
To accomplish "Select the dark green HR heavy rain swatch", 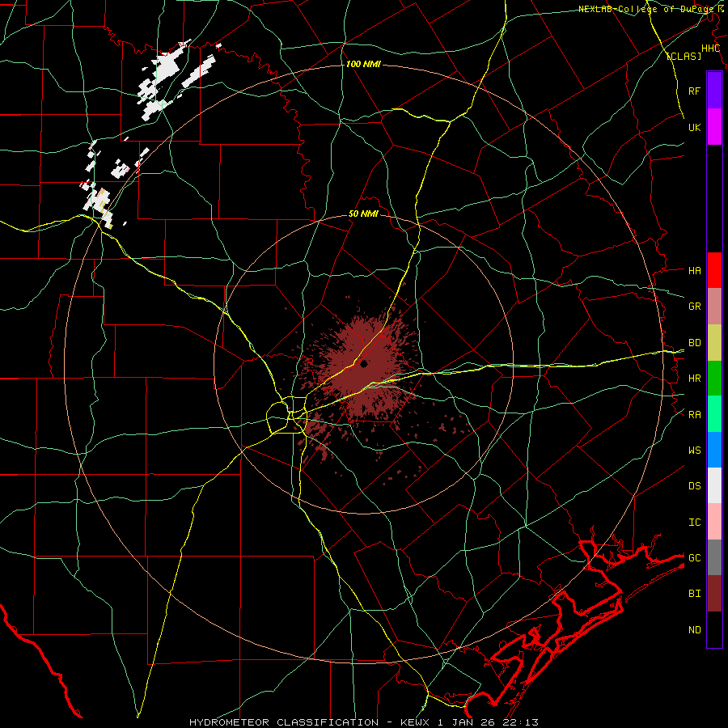I will point(714,379).
